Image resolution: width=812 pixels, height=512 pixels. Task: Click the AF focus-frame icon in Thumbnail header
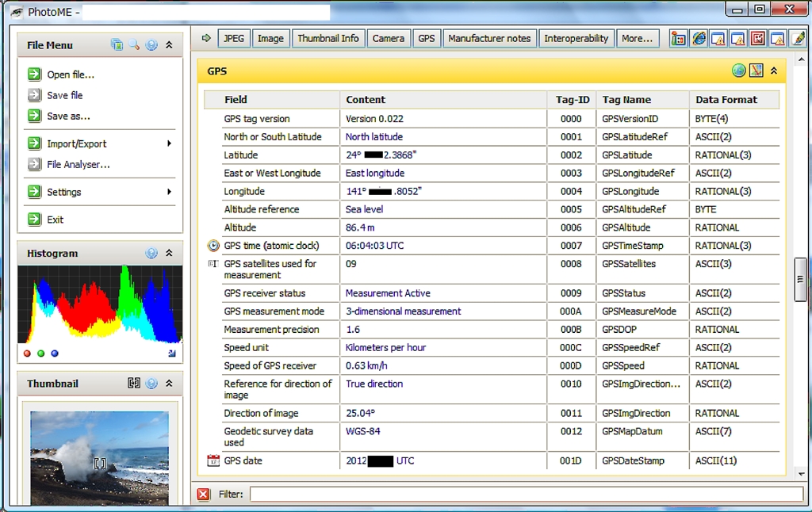134,384
